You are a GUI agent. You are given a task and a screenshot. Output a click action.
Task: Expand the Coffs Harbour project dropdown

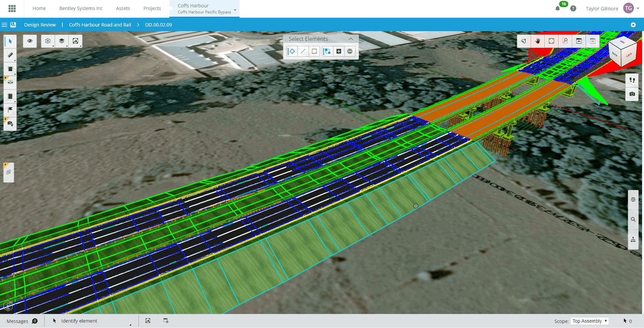(235, 10)
